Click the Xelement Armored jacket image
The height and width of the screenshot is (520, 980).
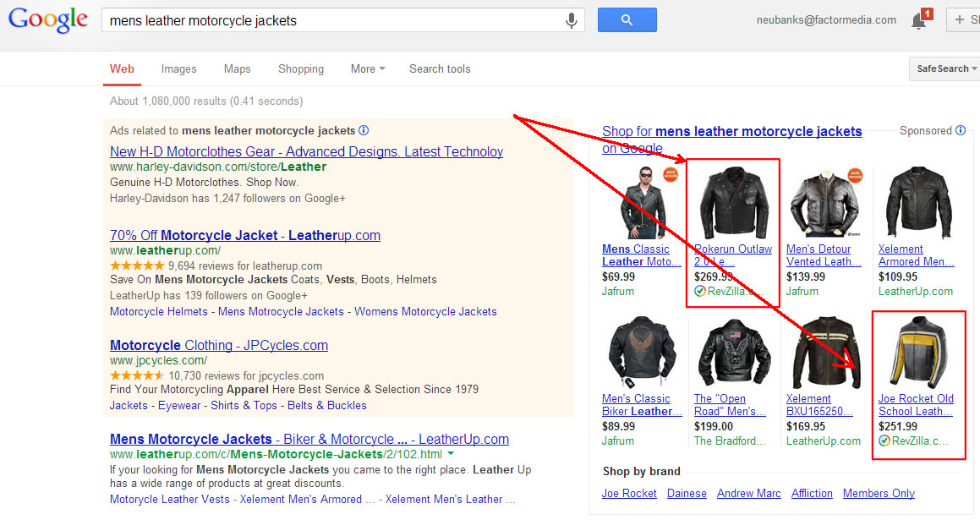[x=919, y=202]
